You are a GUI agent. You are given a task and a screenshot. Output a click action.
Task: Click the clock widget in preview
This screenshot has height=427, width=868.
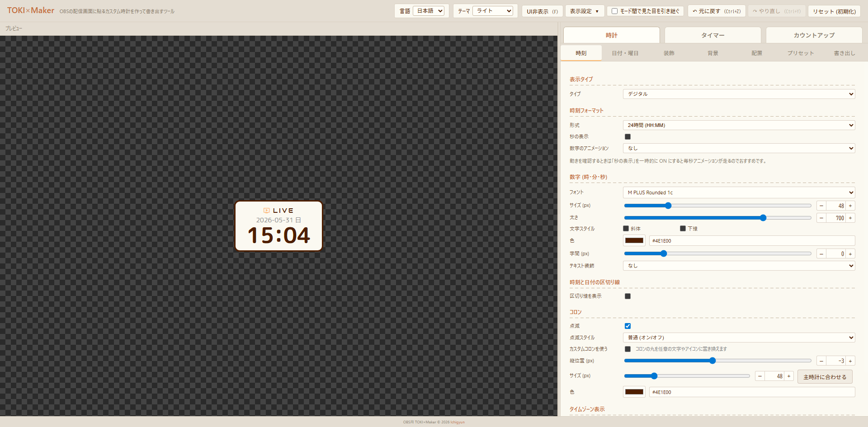[278, 226]
